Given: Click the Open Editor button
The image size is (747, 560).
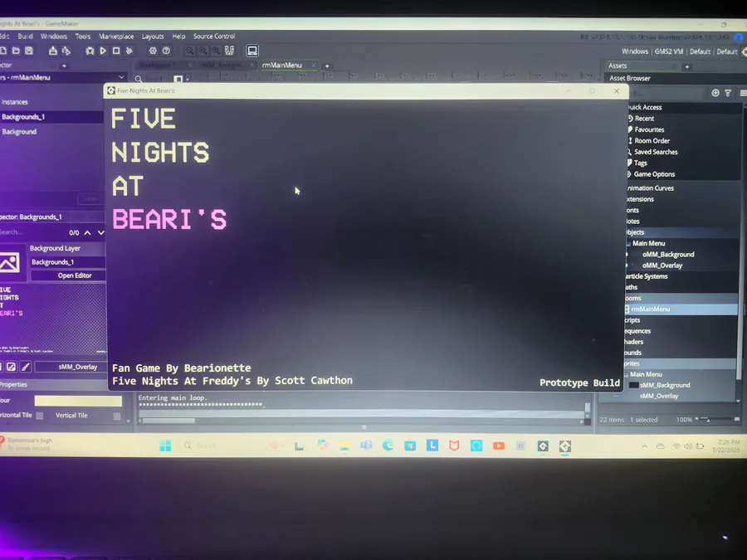Looking at the screenshot, I should coord(69,275).
